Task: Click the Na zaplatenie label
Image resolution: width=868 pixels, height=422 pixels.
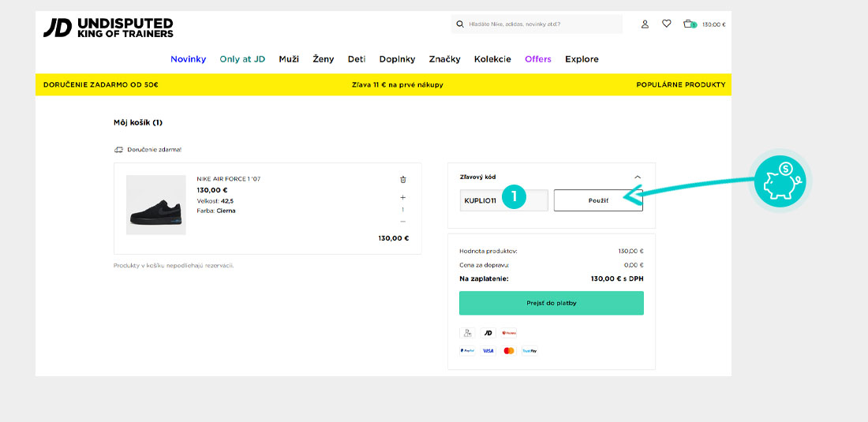Action: [484, 278]
